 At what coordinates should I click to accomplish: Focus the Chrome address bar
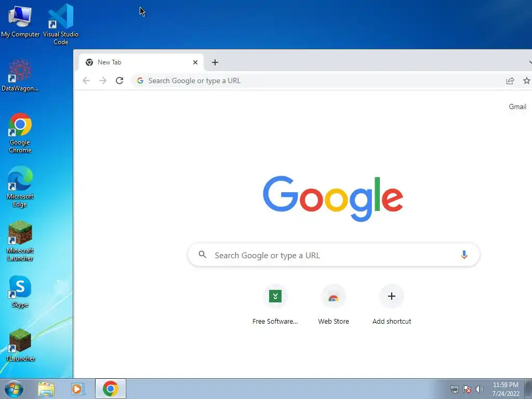[319, 81]
